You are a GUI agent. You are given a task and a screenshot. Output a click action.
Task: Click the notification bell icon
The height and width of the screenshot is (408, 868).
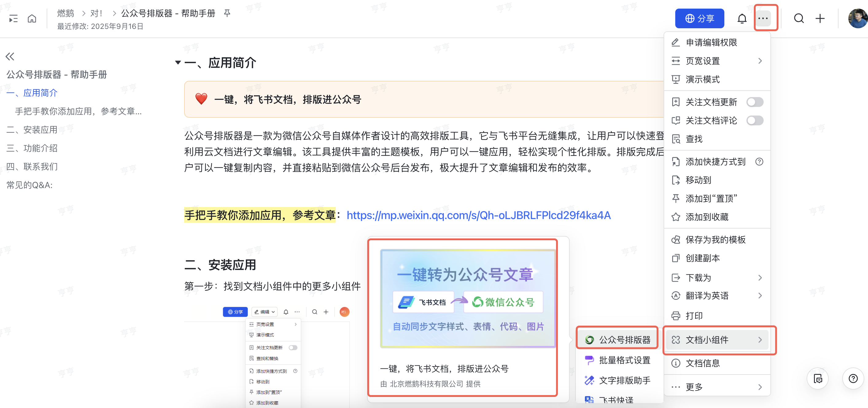(742, 18)
